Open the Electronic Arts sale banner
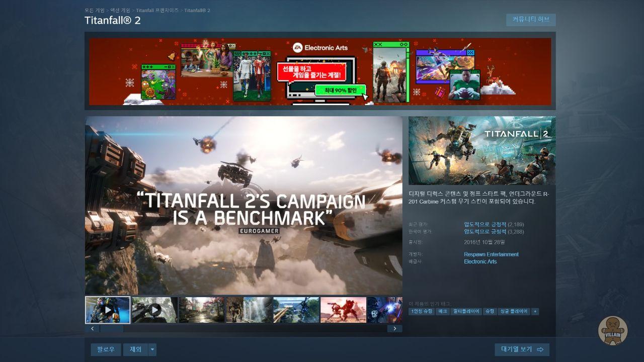The width and height of the screenshot is (644, 362). tap(320, 71)
